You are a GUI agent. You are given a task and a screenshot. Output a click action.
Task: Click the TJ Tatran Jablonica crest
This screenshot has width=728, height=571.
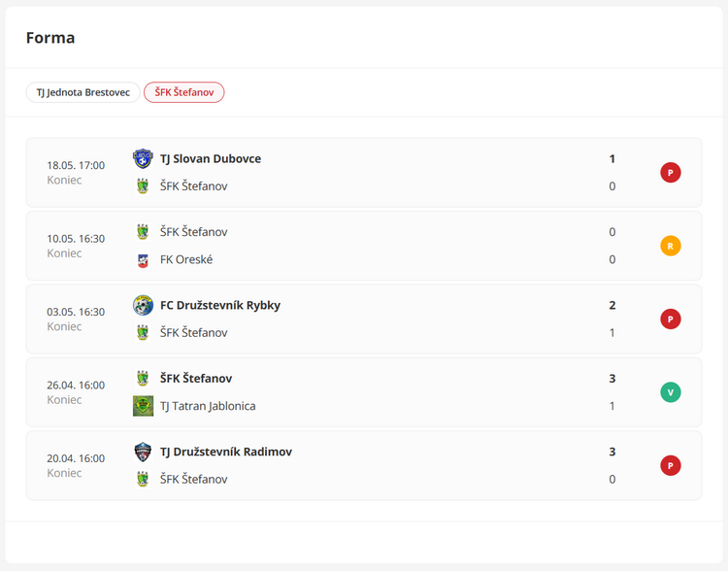143,406
